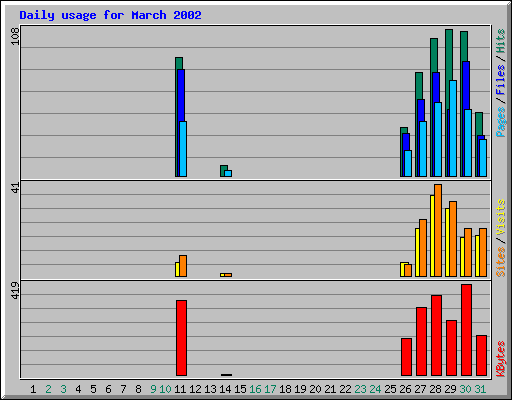Click day 19 on the x-axis

pos(300,389)
